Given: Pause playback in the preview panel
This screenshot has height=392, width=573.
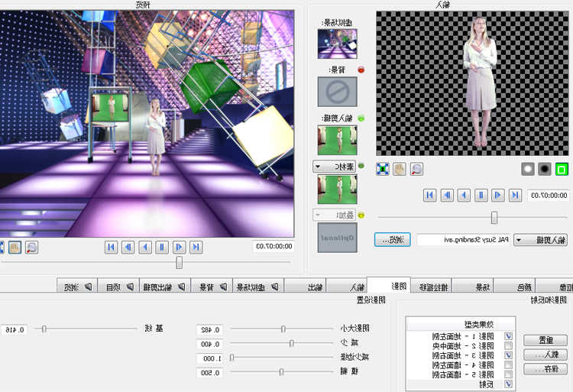Looking at the screenshot, I should [x=162, y=247].
